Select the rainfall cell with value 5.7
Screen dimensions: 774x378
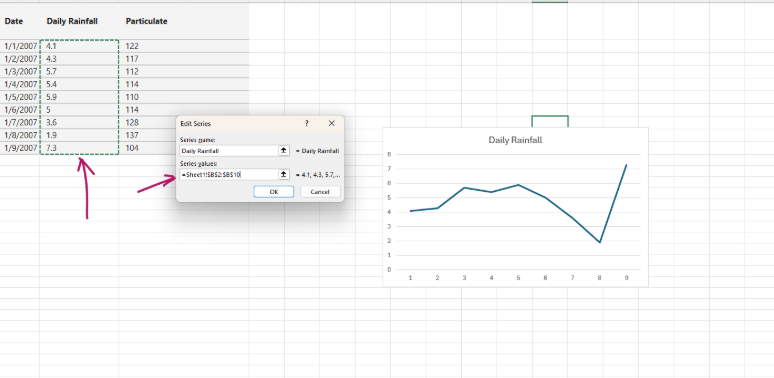click(79, 72)
